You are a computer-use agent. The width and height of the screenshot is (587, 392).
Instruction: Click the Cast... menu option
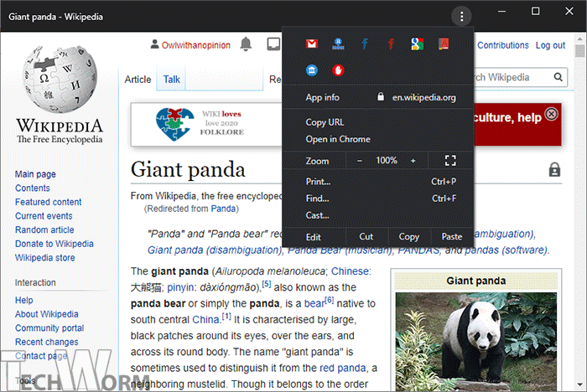(317, 216)
